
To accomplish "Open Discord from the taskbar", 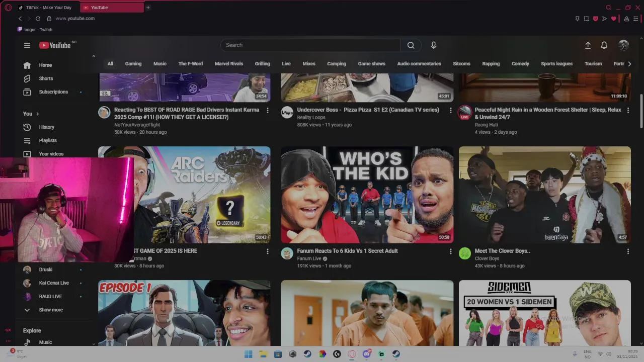I will coord(367,354).
